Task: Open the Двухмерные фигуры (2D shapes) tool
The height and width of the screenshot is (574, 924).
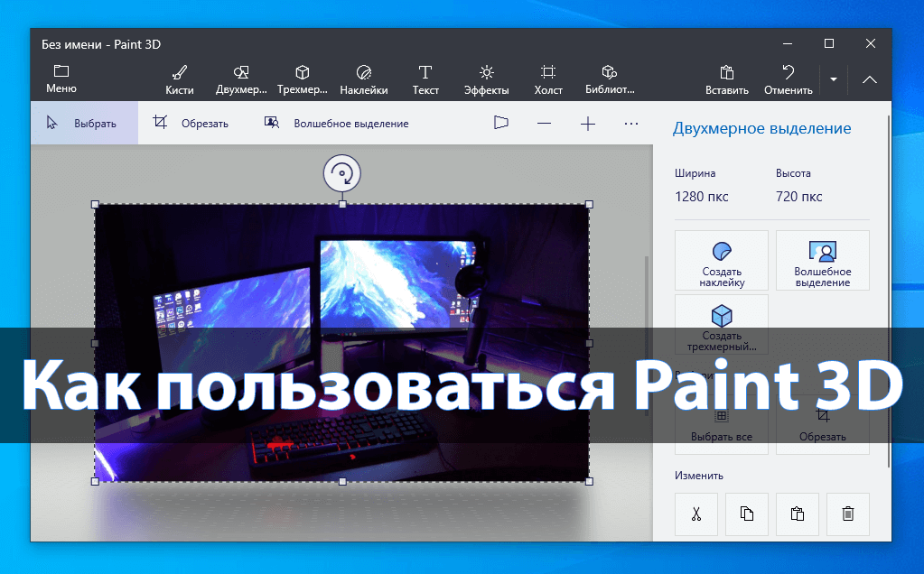Action: tap(241, 79)
